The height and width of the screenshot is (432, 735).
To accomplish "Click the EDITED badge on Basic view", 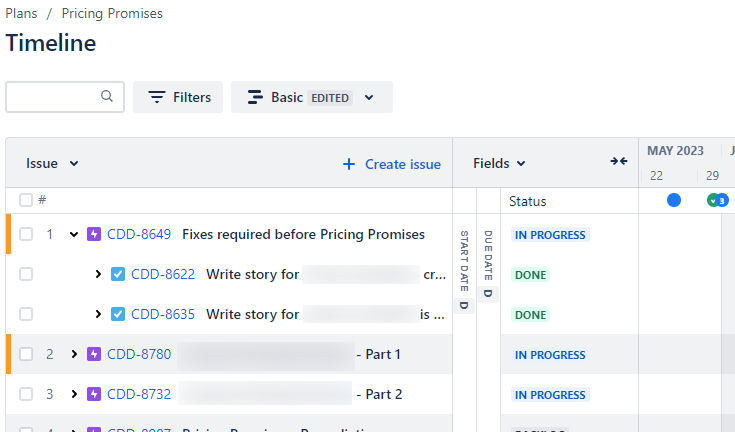I will coord(330,98).
